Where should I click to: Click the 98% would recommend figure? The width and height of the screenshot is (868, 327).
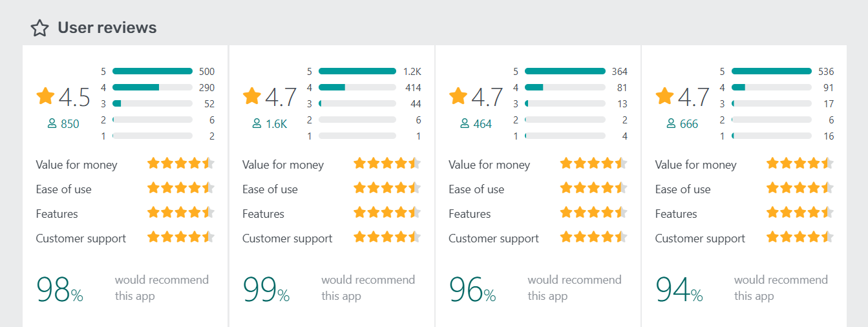[x=59, y=290]
